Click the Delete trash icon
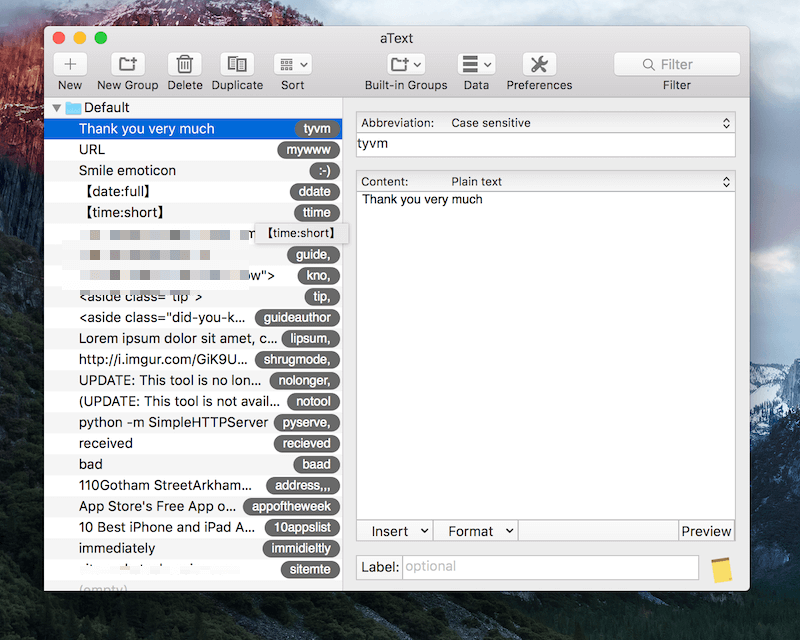Viewport: 800px width, 640px height. [x=185, y=65]
